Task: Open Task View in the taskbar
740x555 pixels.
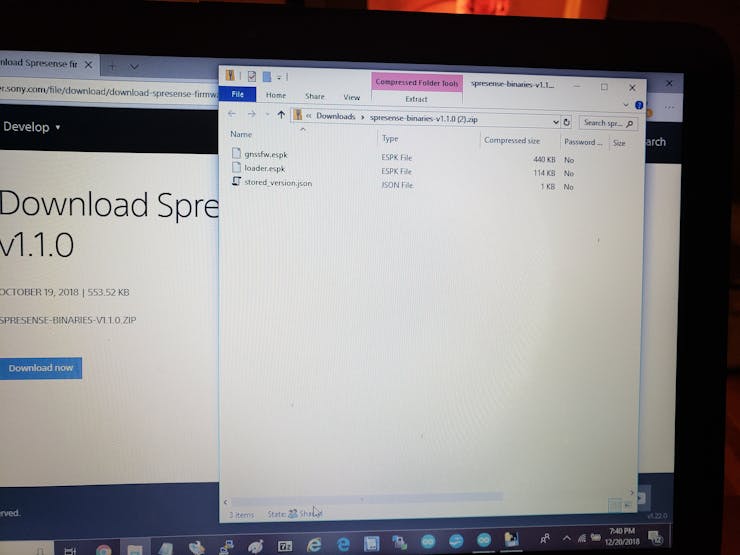Action: point(70,551)
